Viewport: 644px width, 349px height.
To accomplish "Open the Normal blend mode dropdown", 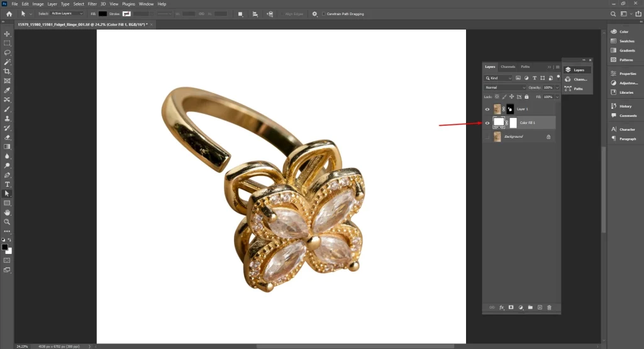I will [x=504, y=87].
